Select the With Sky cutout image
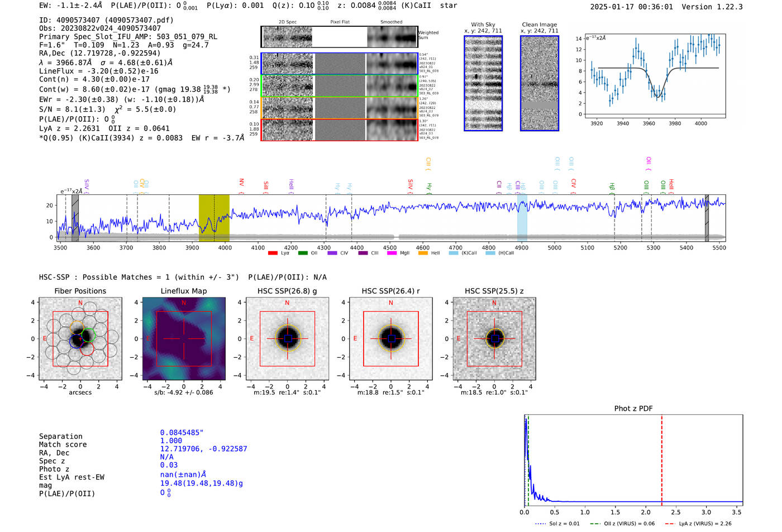 [483, 83]
